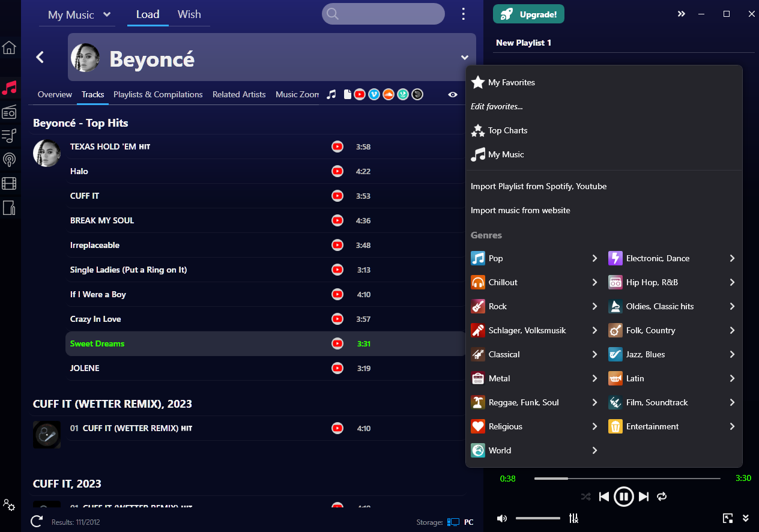The height and width of the screenshot is (532, 759).
Task: Open the Radio section in the left sidebar
Action: (x=9, y=112)
